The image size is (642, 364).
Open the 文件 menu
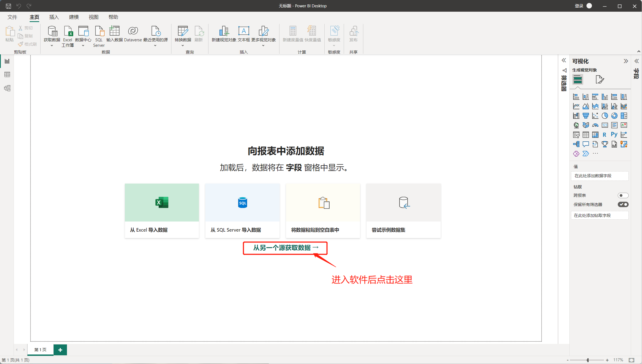coord(12,17)
